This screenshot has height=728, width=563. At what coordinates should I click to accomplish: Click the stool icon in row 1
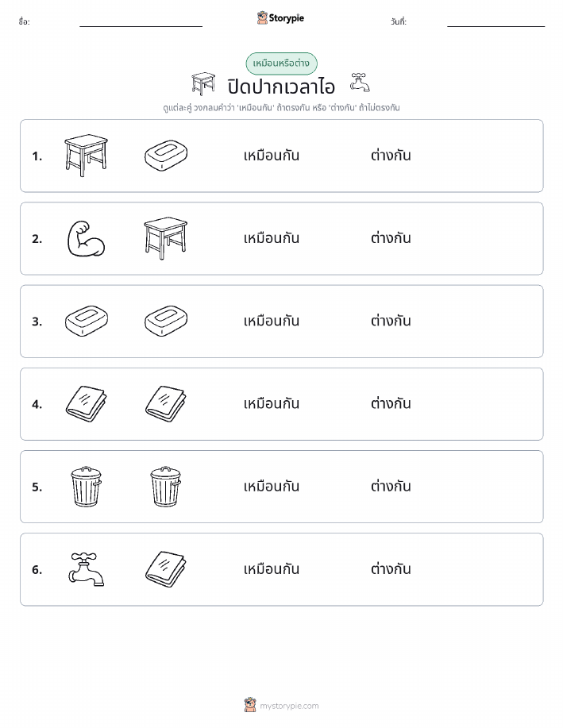(x=86, y=156)
